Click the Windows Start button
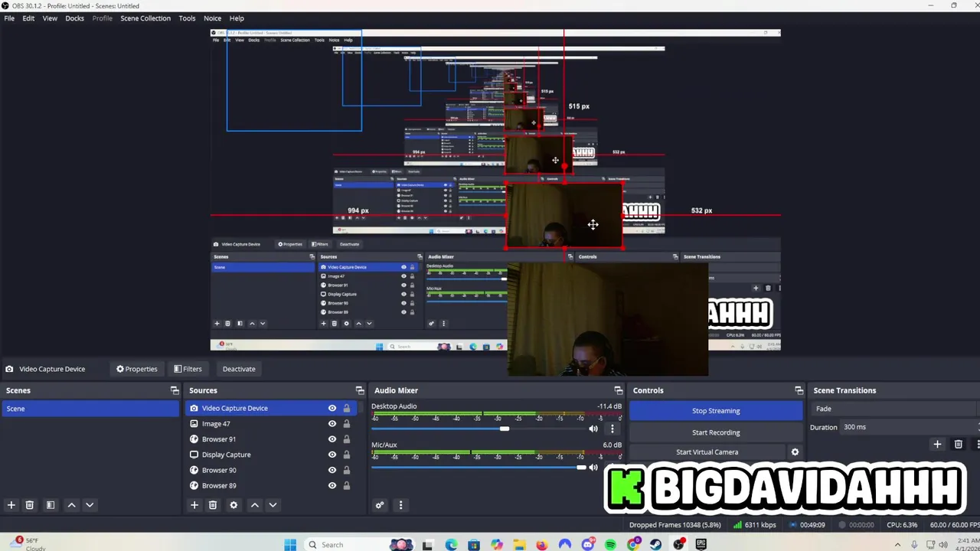The height and width of the screenshot is (551, 980). [x=290, y=545]
